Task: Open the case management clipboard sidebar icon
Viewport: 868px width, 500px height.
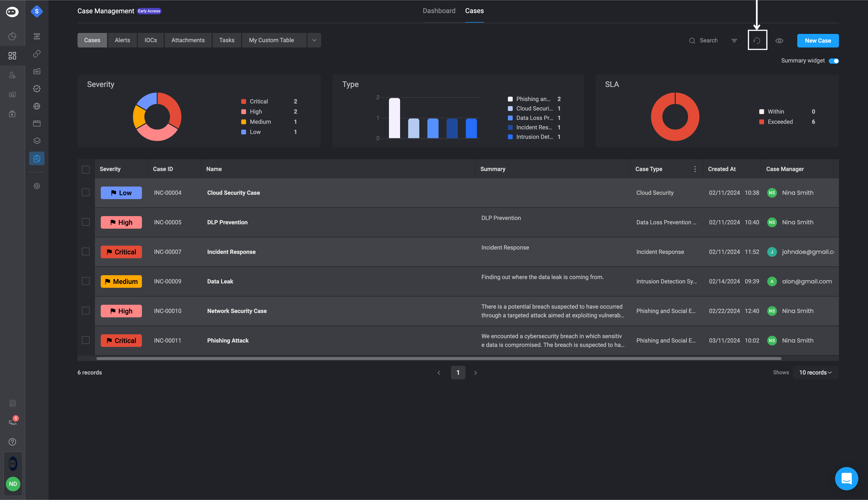Action: click(37, 158)
